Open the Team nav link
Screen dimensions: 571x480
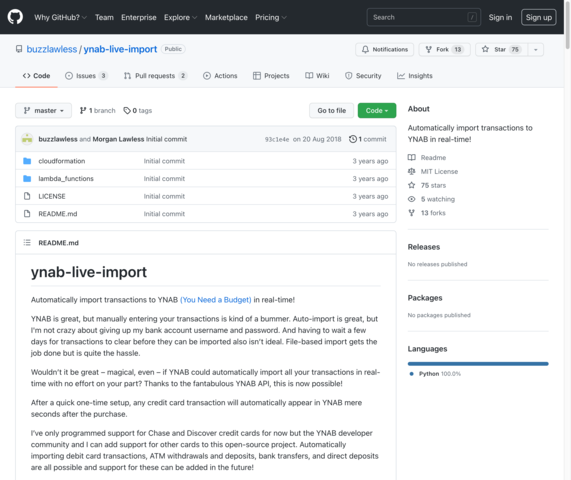pos(104,17)
